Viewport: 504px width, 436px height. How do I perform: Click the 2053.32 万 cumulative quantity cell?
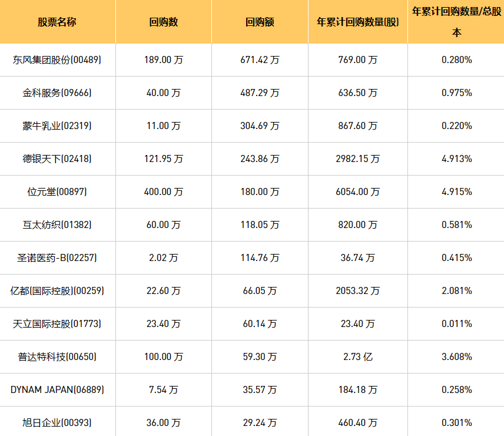(358, 291)
